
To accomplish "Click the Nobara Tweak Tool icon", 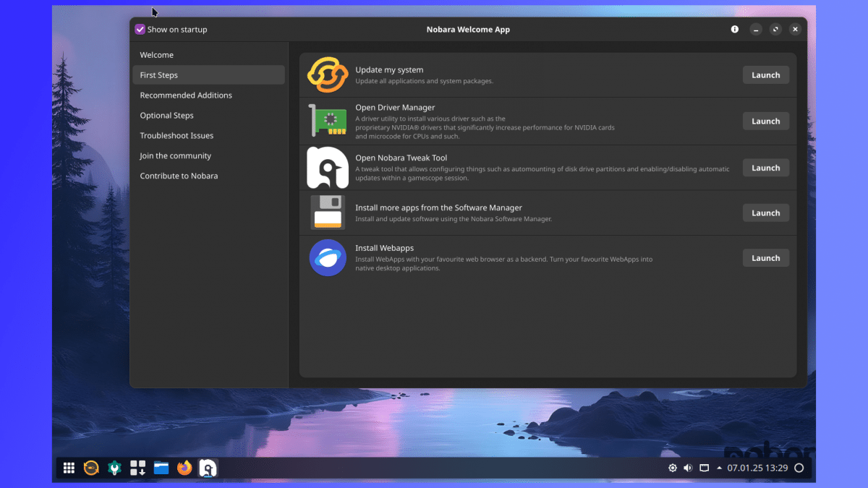I will 328,168.
